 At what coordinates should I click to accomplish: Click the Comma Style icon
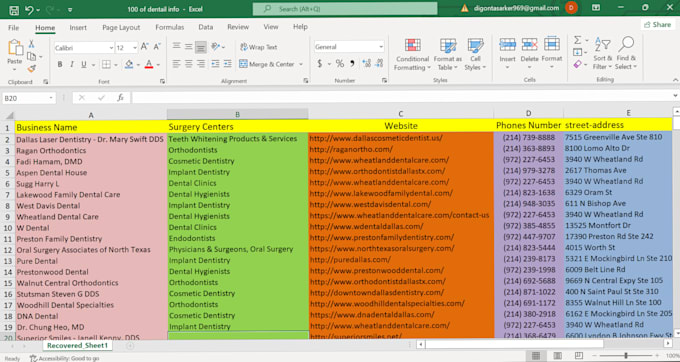(352, 64)
